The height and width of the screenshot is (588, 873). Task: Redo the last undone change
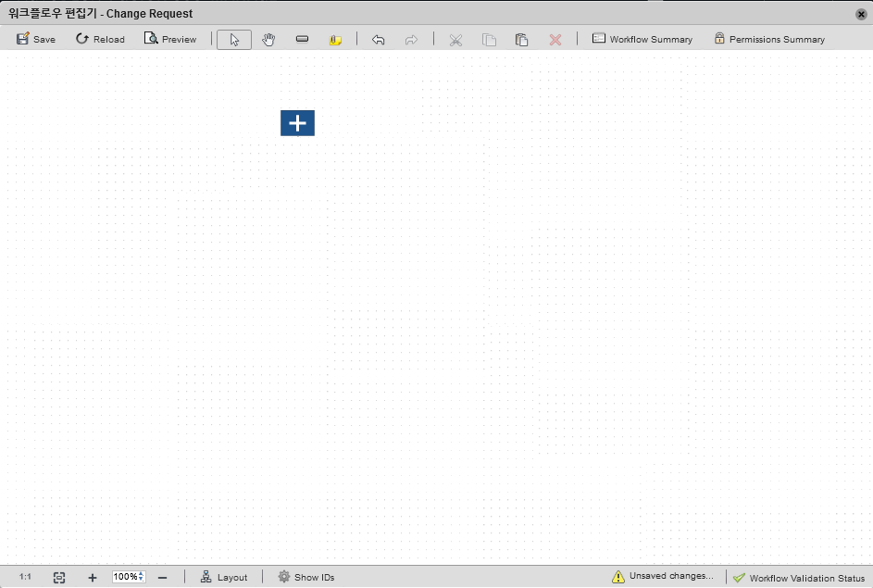pyautogui.click(x=411, y=40)
